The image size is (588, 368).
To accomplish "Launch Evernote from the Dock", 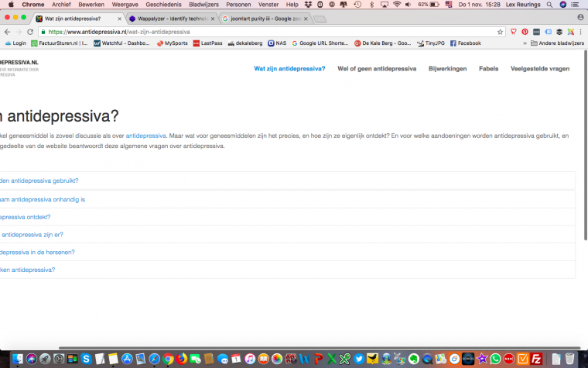I will pyautogui.click(x=414, y=359).
